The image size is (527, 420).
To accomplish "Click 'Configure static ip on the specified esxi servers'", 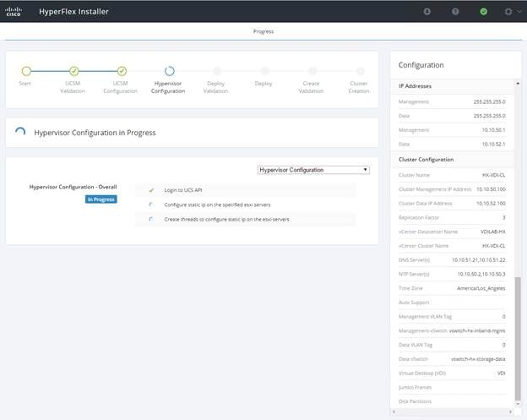I will tap(217, 205).
